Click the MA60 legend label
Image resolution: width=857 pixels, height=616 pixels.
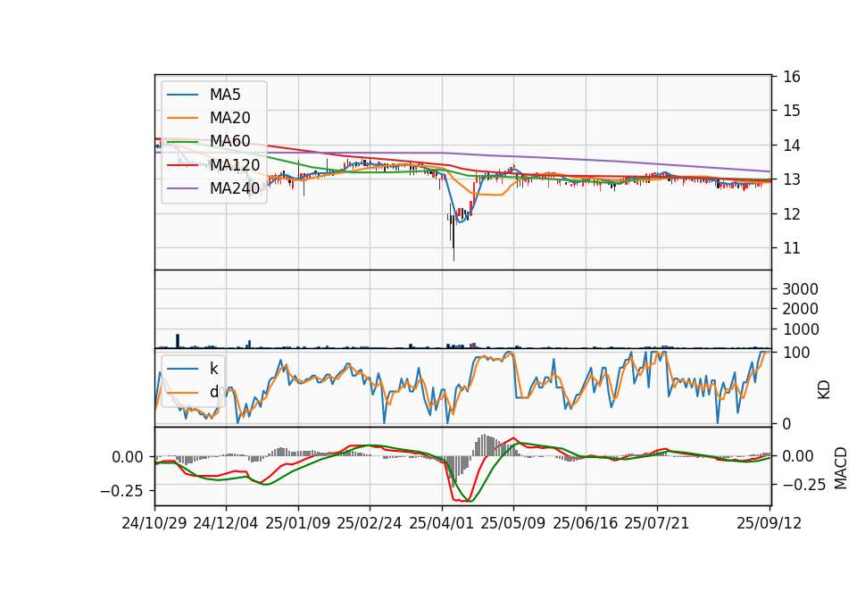tap(229, 141)
